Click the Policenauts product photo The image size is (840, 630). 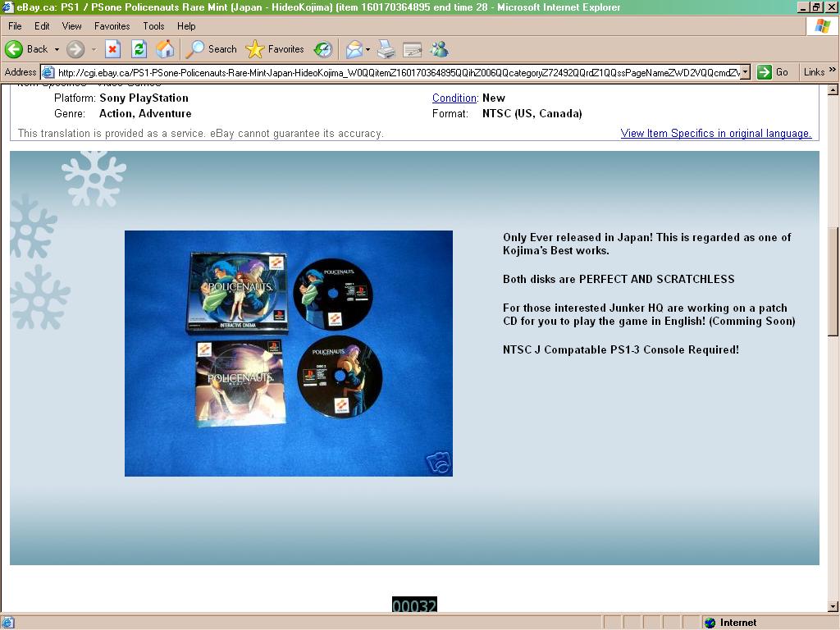[x=288, y=353]
